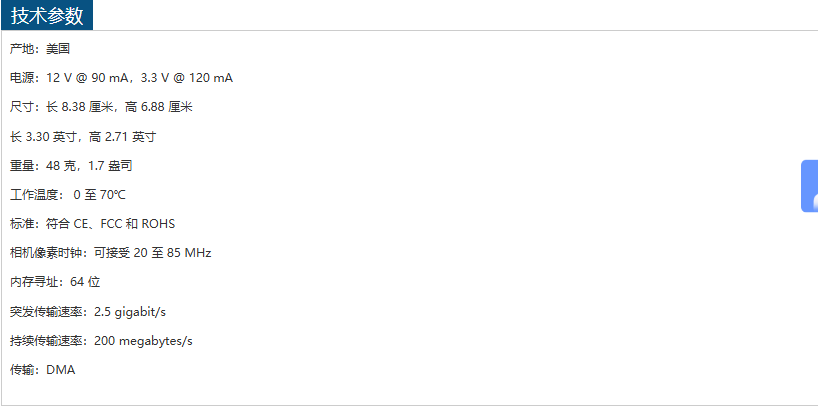Click the 传输：DMA line
This screenshot has height=406, width=818.
click(42, 370)
